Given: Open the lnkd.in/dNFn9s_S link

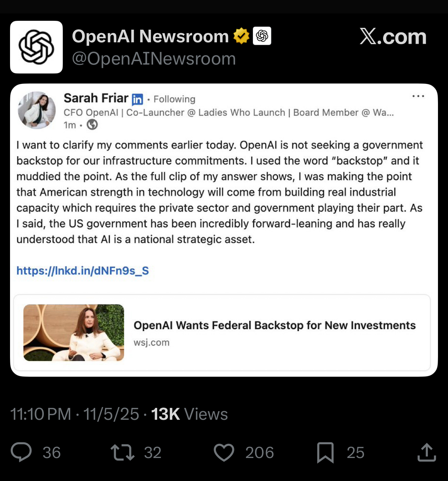Looking at the screenshot, I should 82,271.
